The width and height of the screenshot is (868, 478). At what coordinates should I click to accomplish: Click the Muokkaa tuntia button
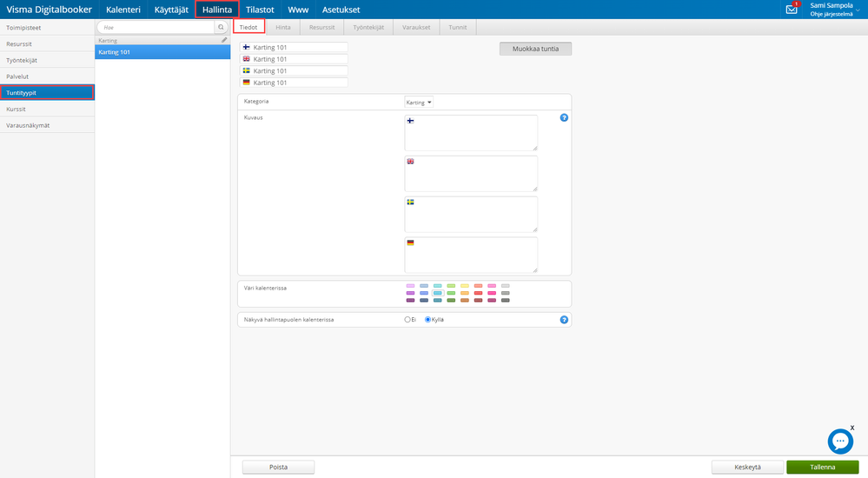coord(535,49)
